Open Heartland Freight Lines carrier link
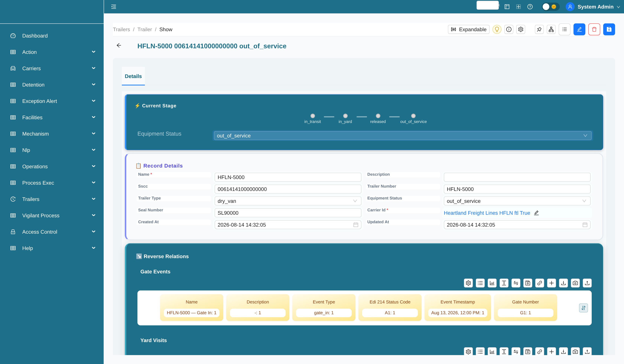Image resolution: width=624 pixels, height=364 pixels. click(487, 213)
